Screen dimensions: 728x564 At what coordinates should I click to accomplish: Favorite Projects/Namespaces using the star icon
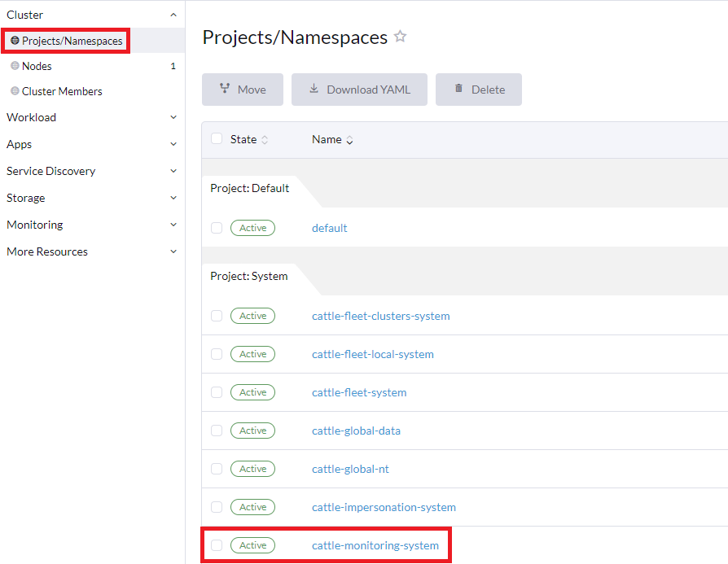pyautogui.click(x=400, y=36)
